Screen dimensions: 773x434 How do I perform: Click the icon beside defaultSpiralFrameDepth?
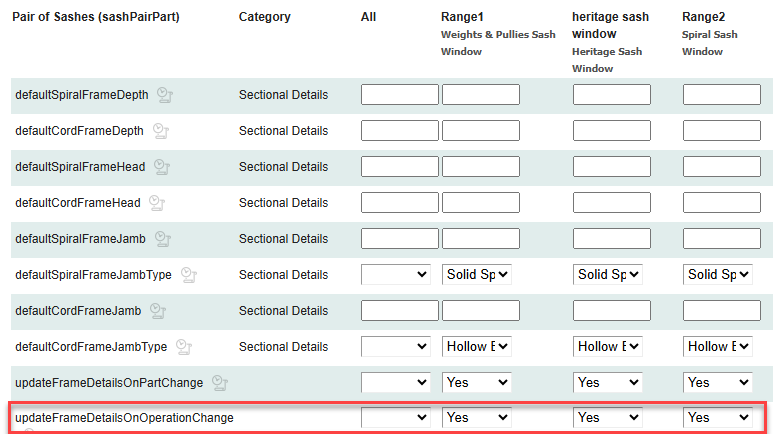166,96
